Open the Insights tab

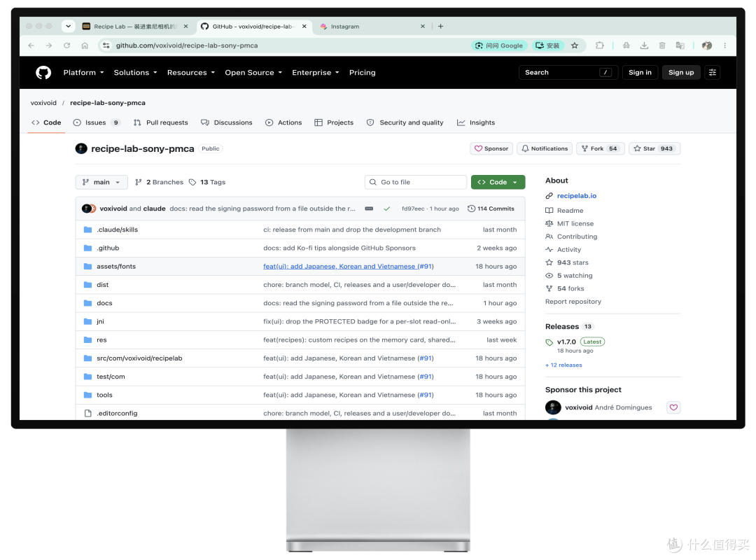476,122
